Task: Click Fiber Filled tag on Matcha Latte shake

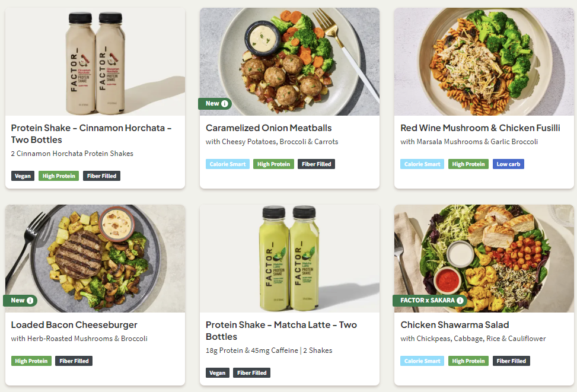Action: [x=251, y=373]
